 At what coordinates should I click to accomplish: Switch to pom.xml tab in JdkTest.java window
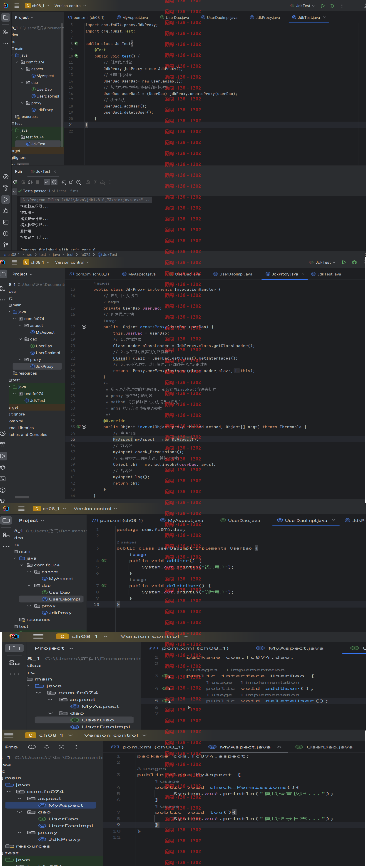tap(86, 18)
